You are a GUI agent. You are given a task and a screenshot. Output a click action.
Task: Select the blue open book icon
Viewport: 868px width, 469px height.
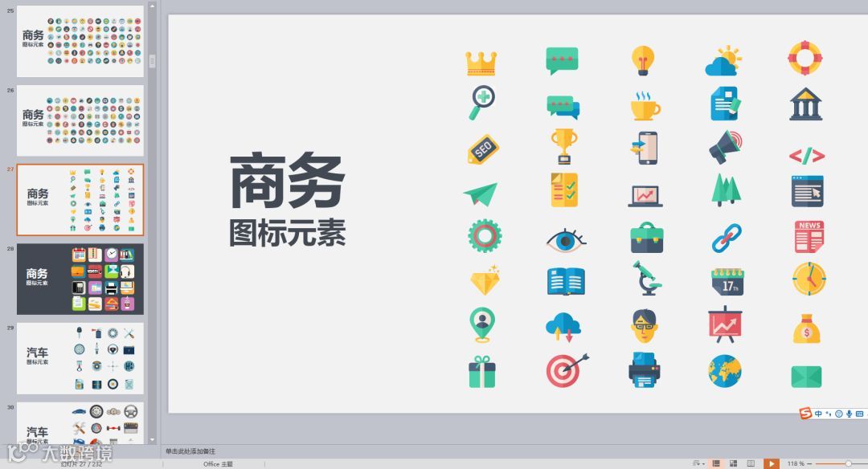point(566,282)
